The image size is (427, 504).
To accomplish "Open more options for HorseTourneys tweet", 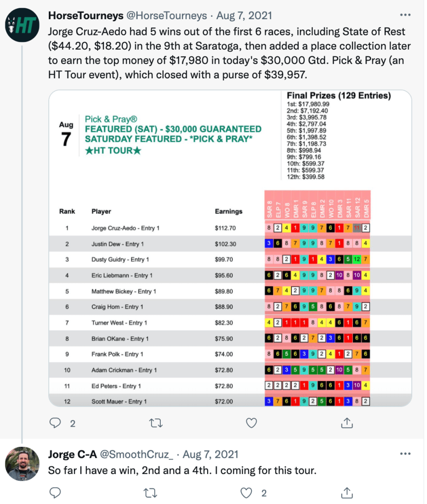I will [405, 15].
